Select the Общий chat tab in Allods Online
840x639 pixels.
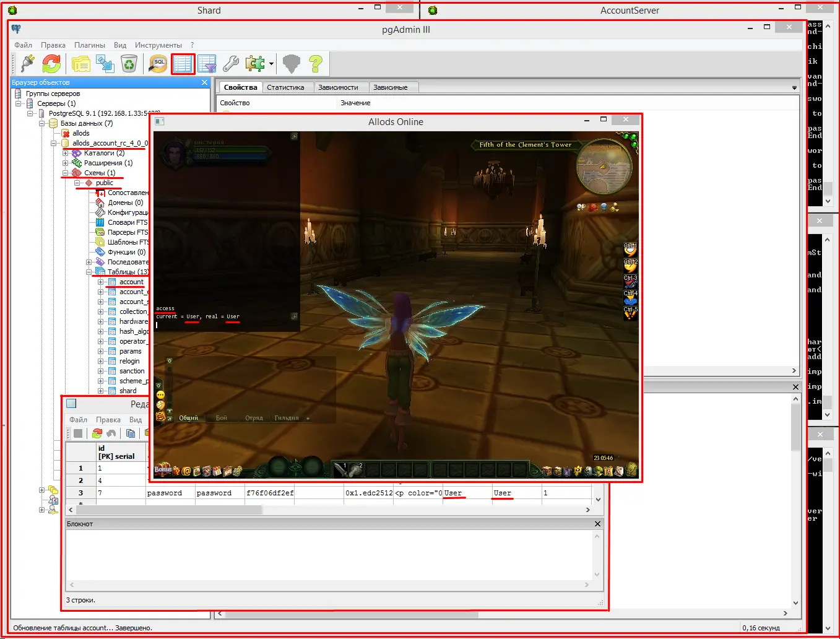coord(189,418)
